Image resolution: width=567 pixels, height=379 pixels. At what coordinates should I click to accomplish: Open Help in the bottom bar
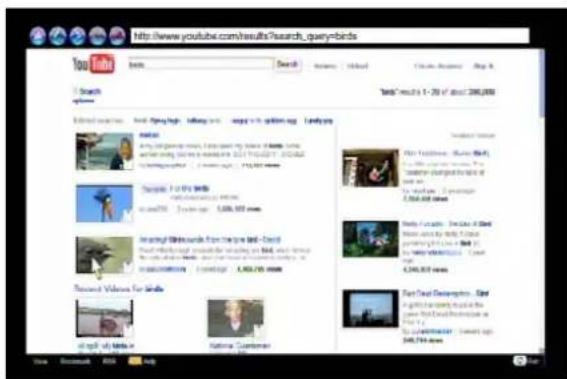pos(150,361)
